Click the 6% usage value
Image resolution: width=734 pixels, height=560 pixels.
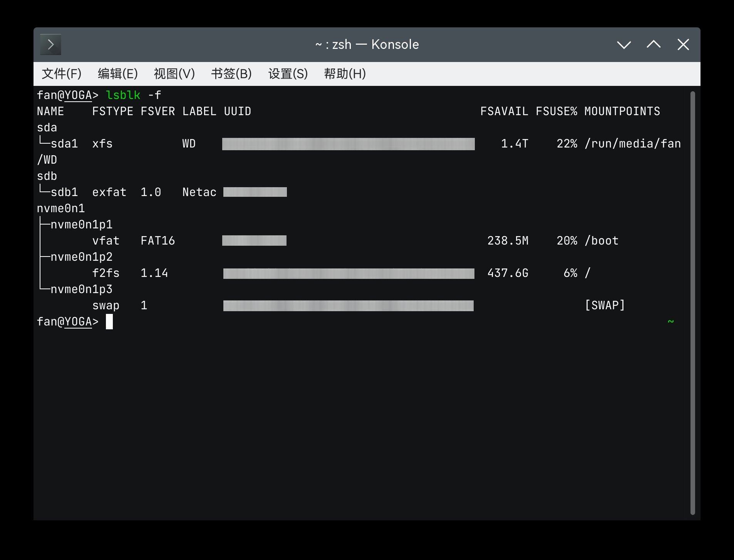click(x=570, y=273)
